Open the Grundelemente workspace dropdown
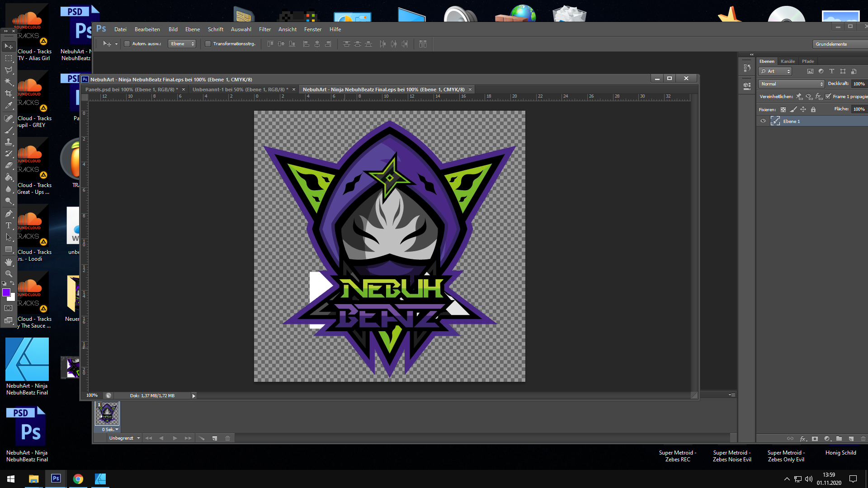 [840, 44]
